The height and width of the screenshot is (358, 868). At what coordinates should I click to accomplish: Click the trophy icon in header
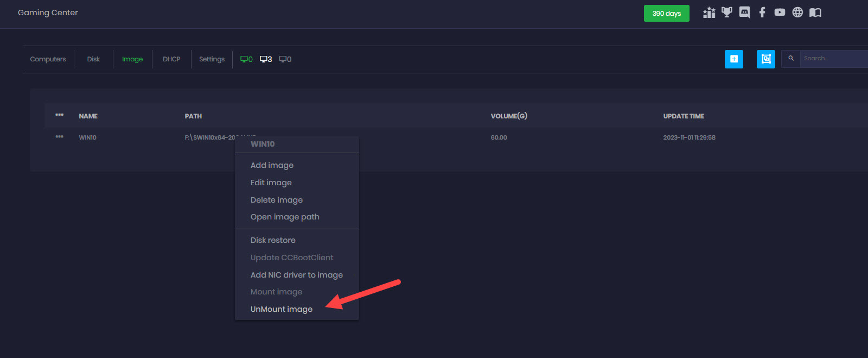726,12
